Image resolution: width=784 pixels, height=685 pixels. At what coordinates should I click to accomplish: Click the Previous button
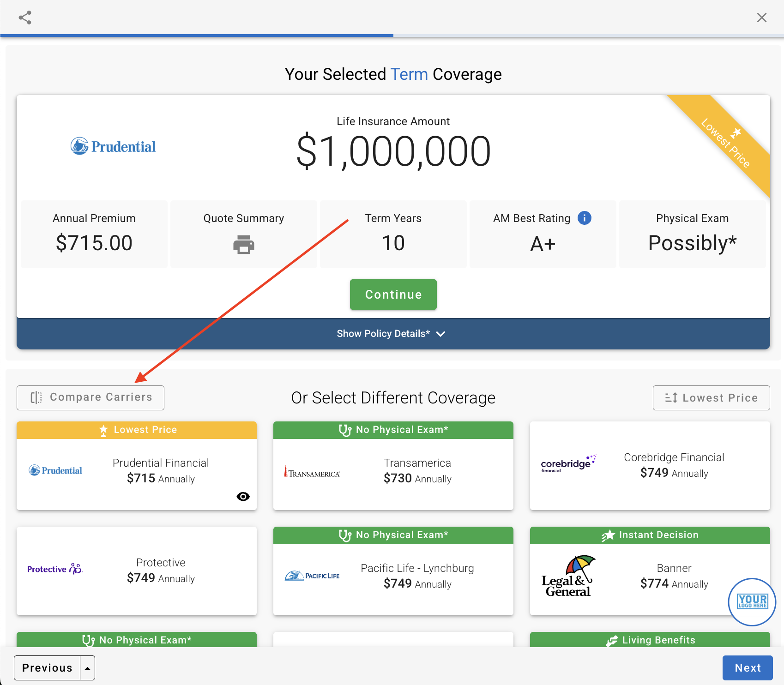point(47,668)
